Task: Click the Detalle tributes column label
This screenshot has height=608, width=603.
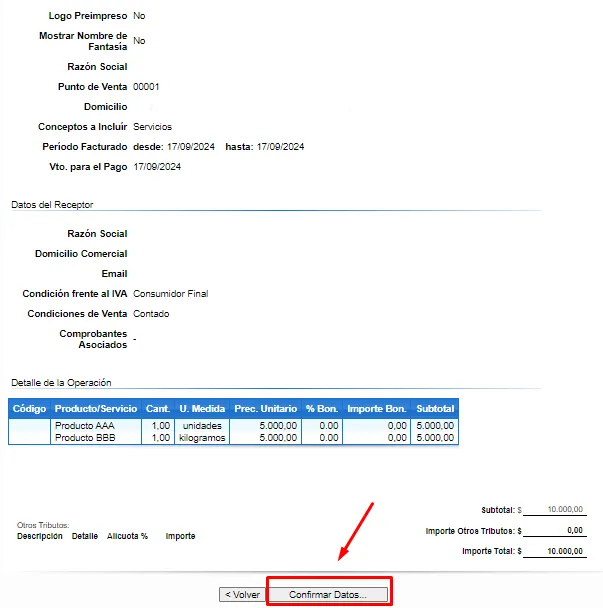Action: click(x=85, y=536)
